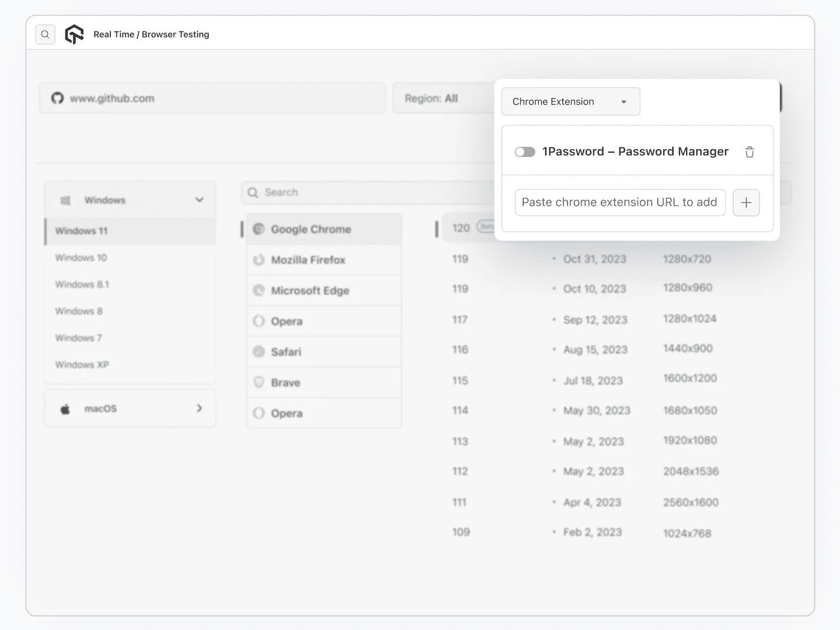Click the LambdaTest logo in header
Screen dimensions: 840x630
click(74, 34)
